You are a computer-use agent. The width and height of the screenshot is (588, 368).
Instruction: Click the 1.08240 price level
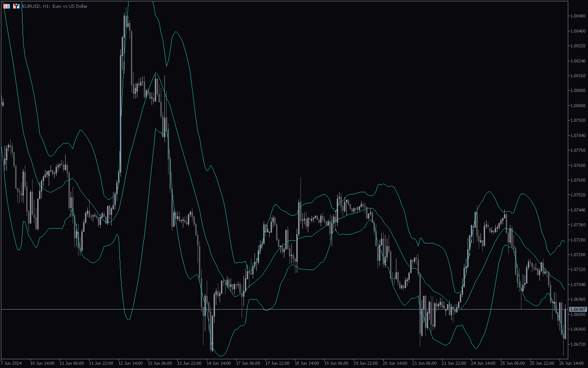coord(577,61)
